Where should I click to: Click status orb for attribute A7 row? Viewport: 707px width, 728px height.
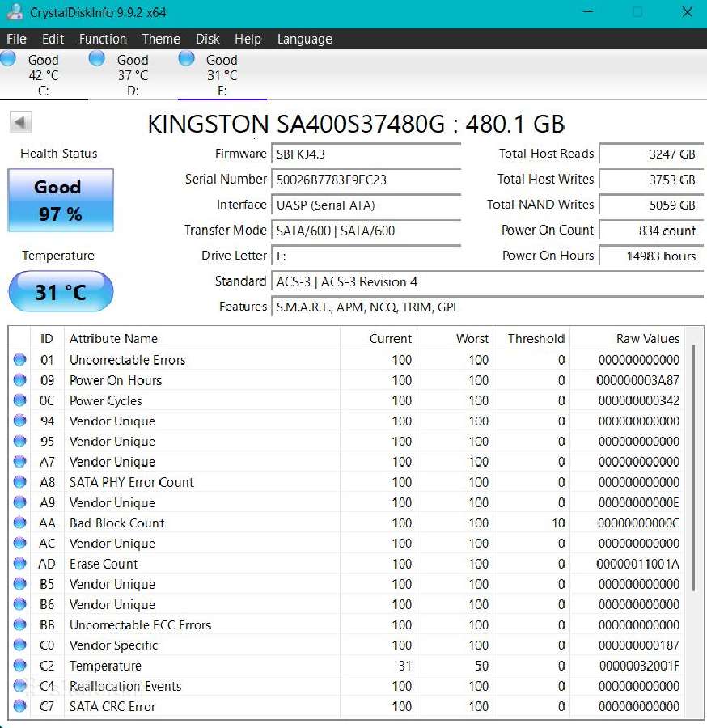click(20, 462)
